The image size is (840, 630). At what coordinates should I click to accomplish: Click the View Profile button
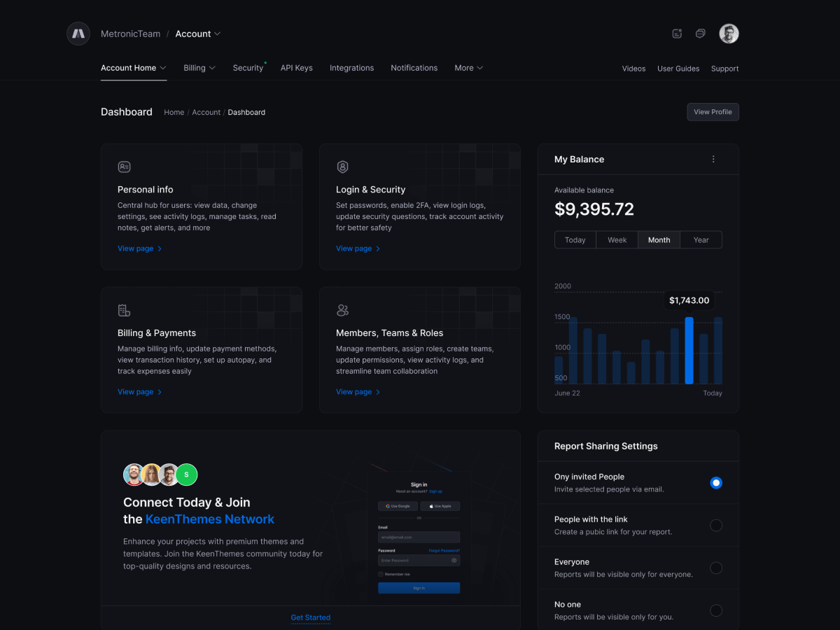pyautogui.click(x=712, y=112)
